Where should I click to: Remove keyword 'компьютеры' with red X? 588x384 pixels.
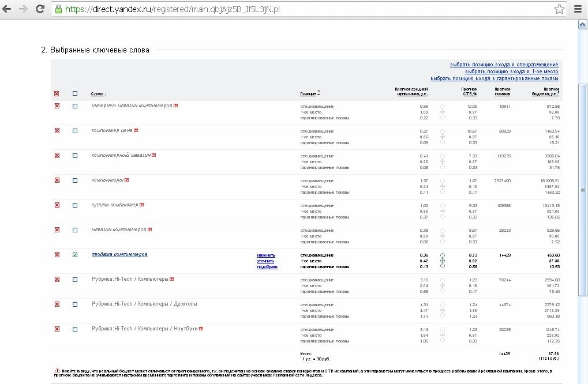57,180
